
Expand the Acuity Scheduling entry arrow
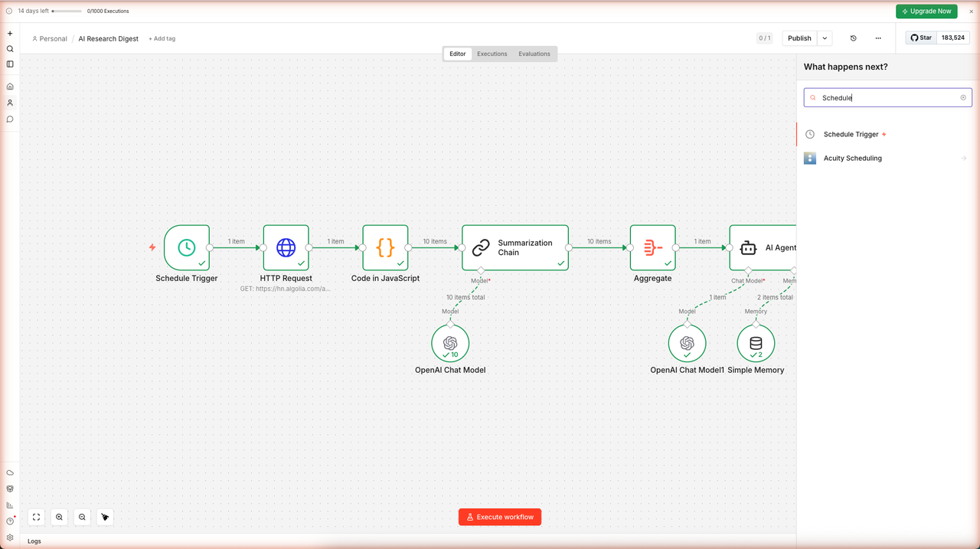(x=964, y=158)
